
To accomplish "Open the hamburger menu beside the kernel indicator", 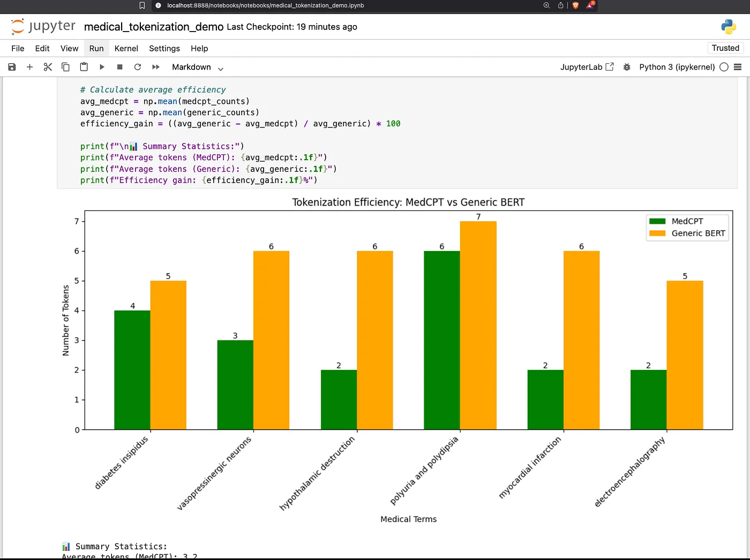I will 738,67.
